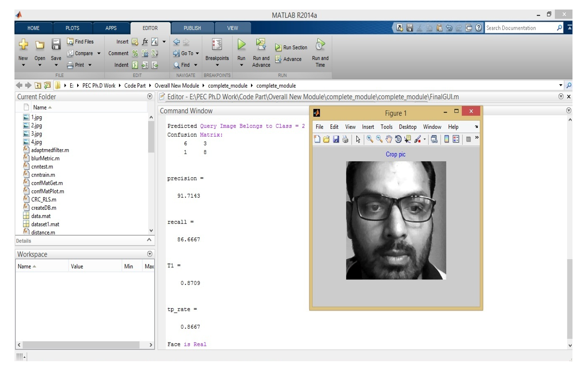The image size is (588, 367).
Task: Select cnntrain.m in Current Folder
Action: (x=43, y=175)
